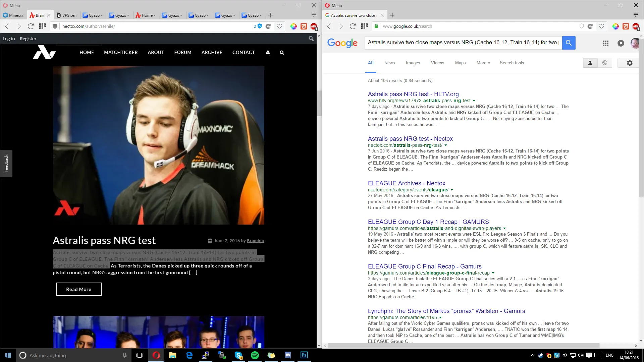Open Speed Dial in left Opera window
644x362 pixels.
click(x=42, y=26)
